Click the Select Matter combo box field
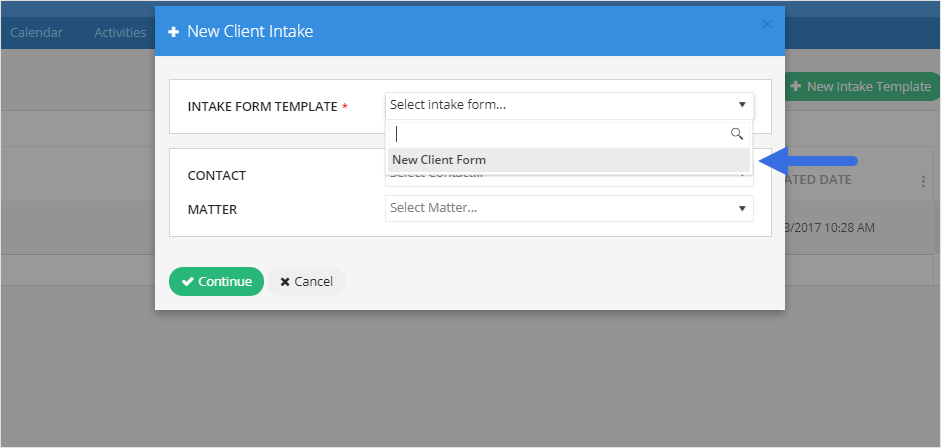The height and width of the screenshot is (448, 941). 569,208
